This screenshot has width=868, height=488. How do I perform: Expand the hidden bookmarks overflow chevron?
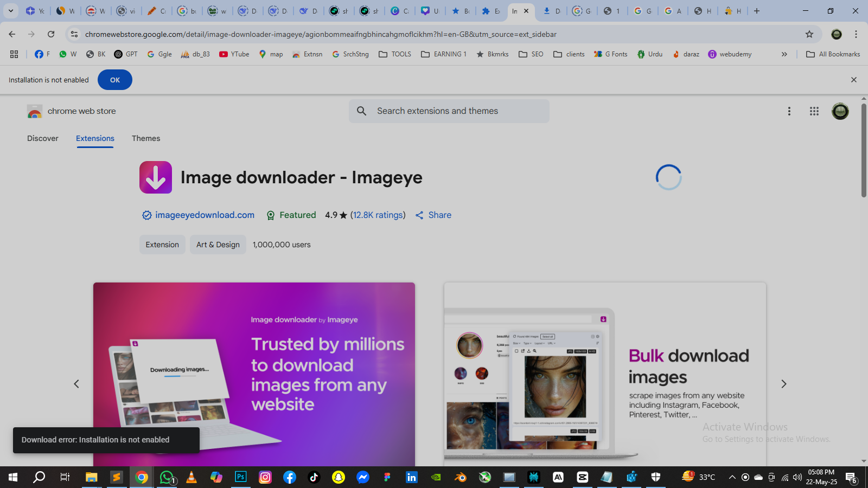784,54
